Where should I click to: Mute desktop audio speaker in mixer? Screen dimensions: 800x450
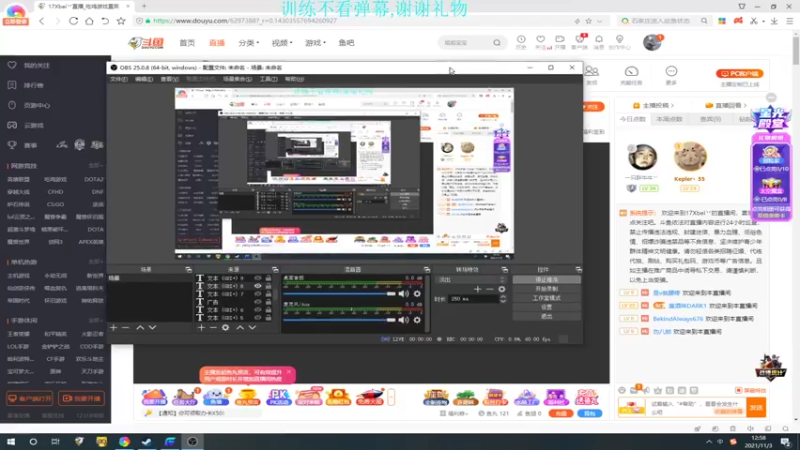coord(404,294)
